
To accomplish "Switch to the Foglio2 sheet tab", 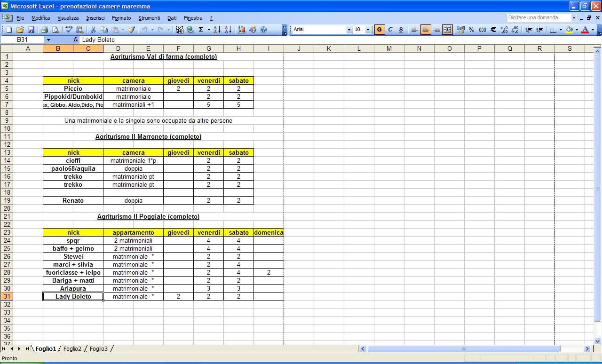I will [x=72, y=349].
